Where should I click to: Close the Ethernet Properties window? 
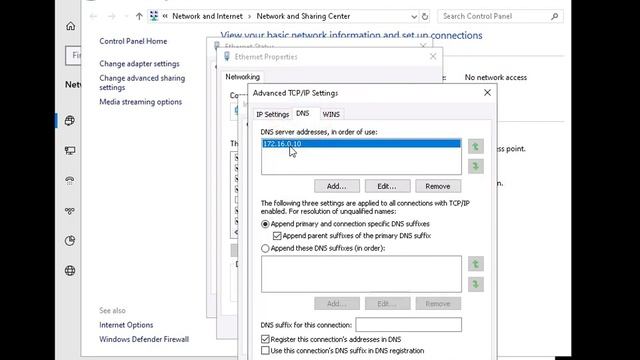tap(433, 57)
